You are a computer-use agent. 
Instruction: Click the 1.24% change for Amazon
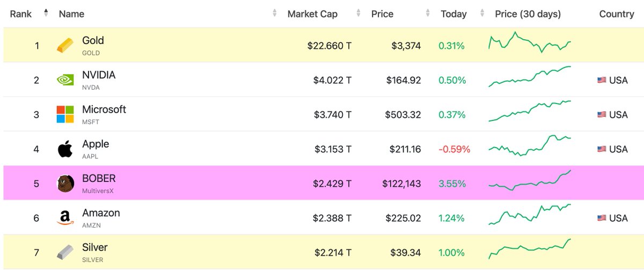(452, 218)
